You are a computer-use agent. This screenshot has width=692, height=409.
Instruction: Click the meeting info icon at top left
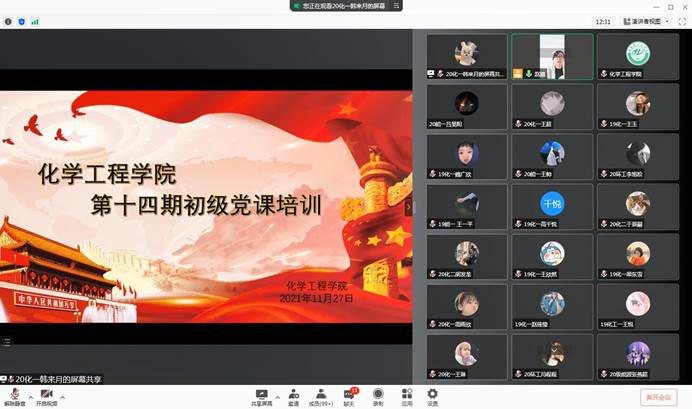coord(8,20)
